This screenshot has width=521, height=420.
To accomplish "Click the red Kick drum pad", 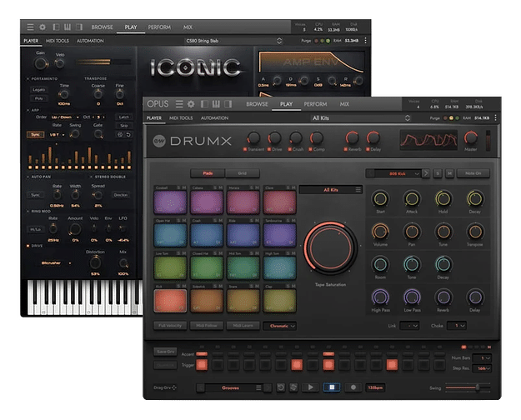I will (170, 301).
